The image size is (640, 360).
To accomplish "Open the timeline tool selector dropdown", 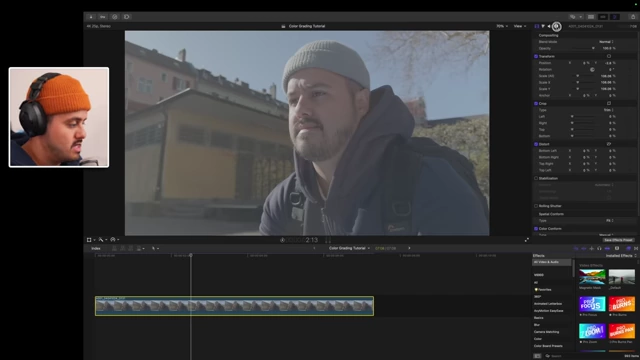I will point(155,248).
